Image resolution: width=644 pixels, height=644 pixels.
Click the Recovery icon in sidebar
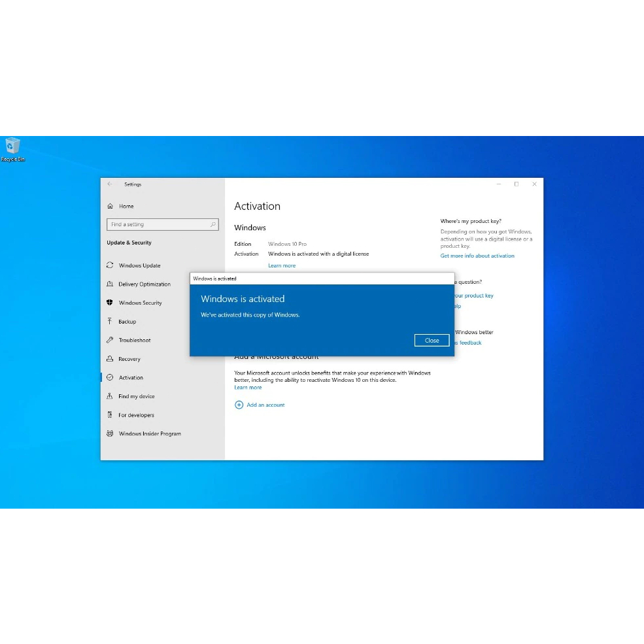tap(110, 358)
